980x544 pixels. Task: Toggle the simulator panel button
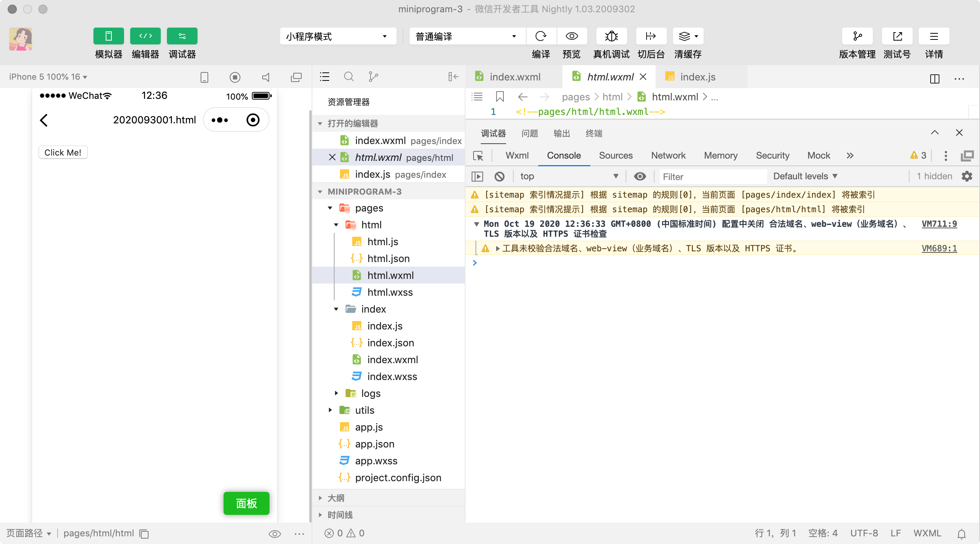pos(108,36)
